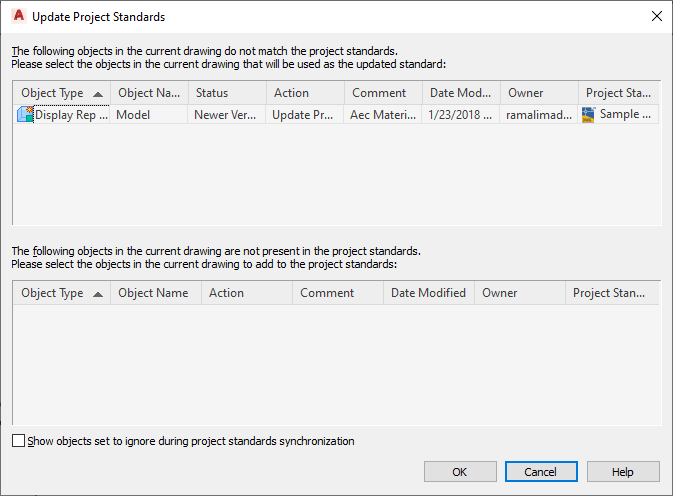Click the Comment header in the bottom list

click(x=336, y=293)
